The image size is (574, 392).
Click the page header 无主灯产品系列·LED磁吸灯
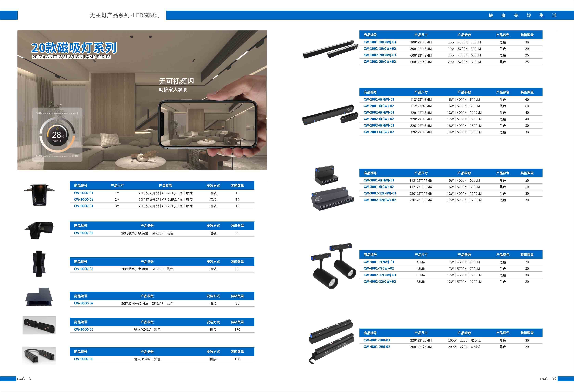[x=125, y=15]
